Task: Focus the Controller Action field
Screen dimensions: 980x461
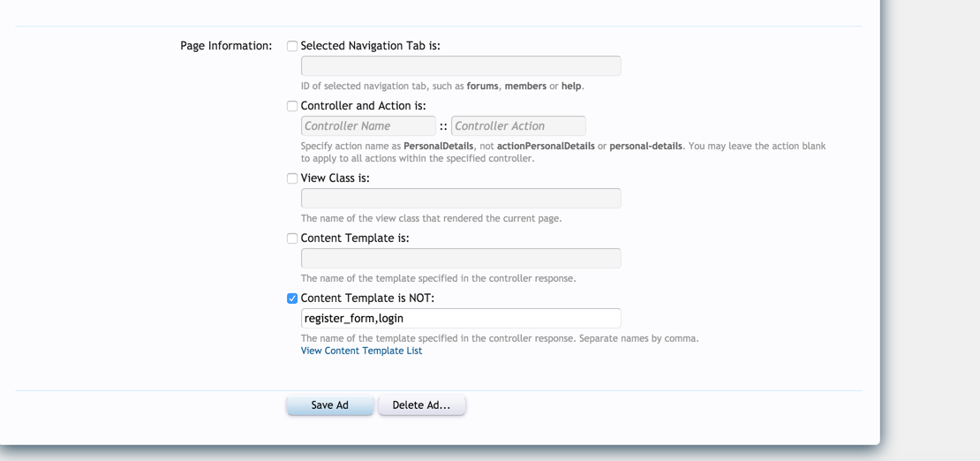Action: [x=519, y=125]
